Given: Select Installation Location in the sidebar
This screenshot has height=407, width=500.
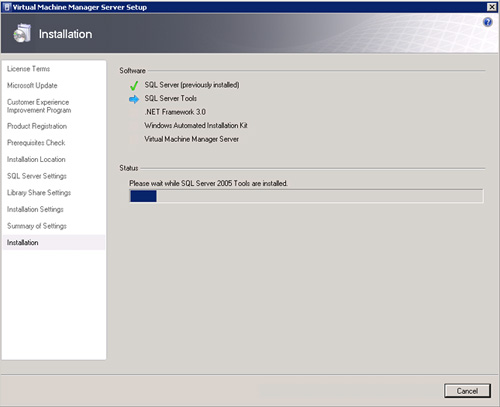Looking at the screenshot, I should click(x=36, y=159).
